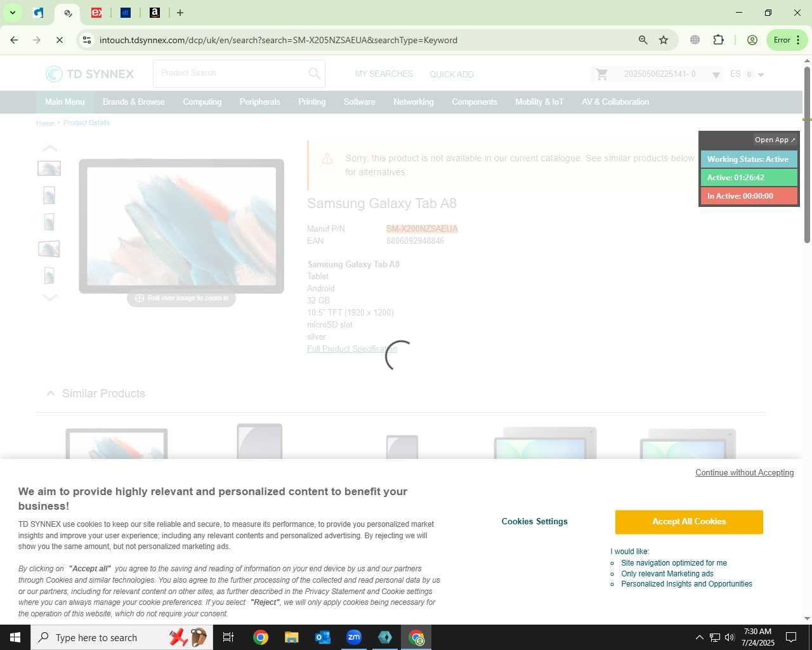
Task: Stop page loading in browser toolbar
Action: tap(59, 40)
